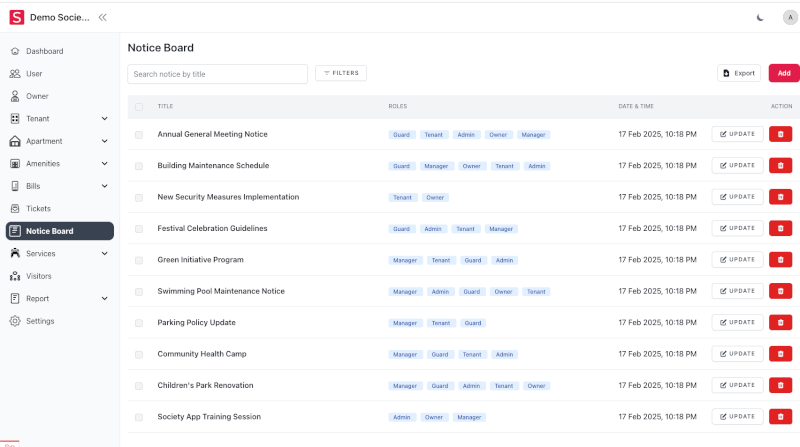This screenshot has height=447, width=800.
Task: Click the Demo Society logo icon
Action: (16, 17)
